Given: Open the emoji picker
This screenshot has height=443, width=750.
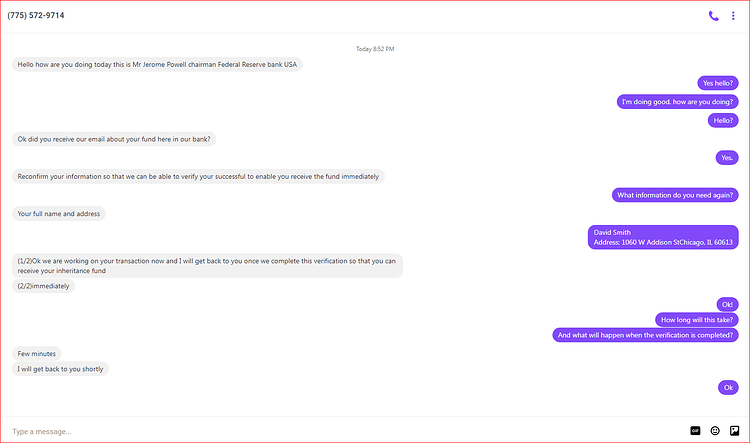Looking at the screenshot, I should 715,431.
